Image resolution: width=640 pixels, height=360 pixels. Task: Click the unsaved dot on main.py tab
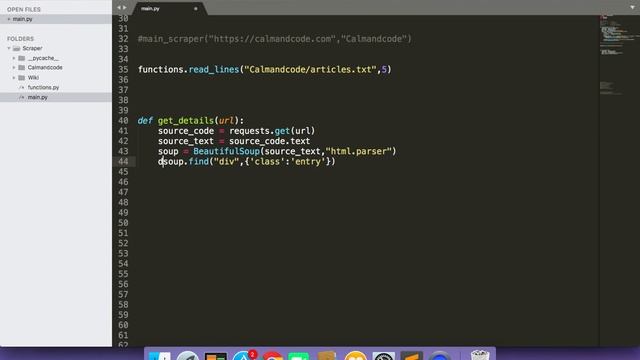point(196,9)
